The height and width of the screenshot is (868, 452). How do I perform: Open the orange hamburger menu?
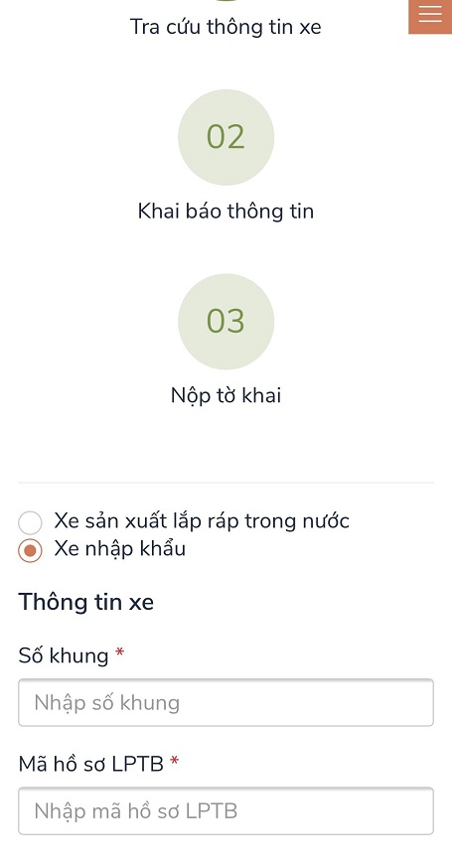click(430, 16)
